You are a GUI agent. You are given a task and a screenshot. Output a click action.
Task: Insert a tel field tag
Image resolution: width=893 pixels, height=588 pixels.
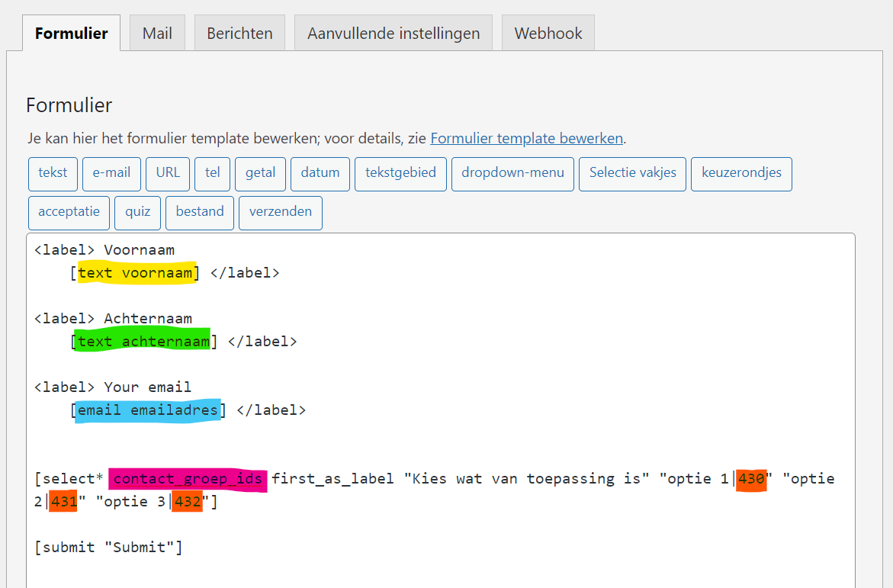coord(213,174)
